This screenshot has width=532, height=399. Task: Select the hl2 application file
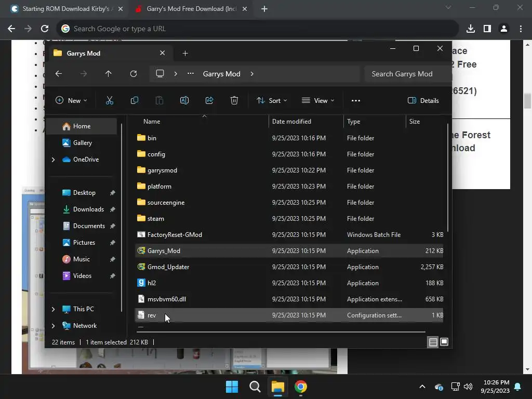coord(289,283)
